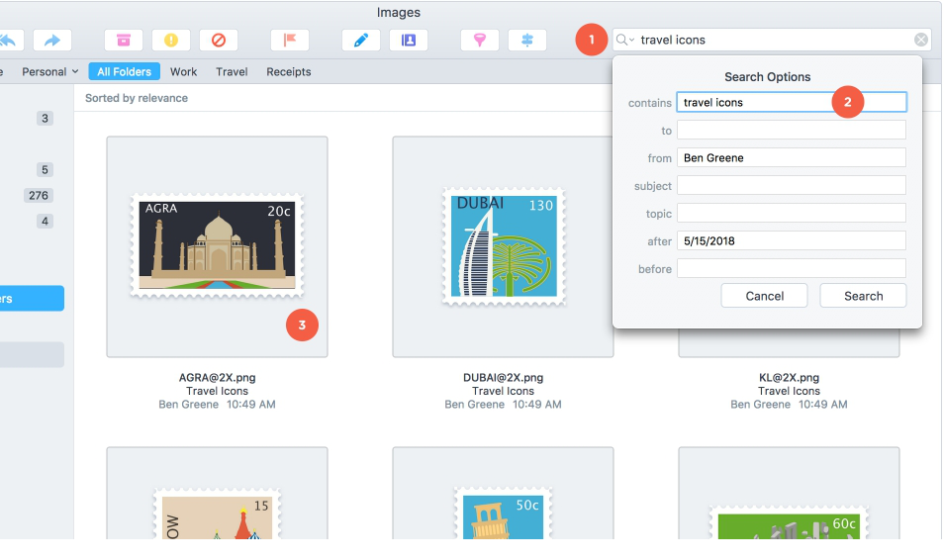The width and height of the screenshot is (944, 560).
Task: Click the flag toolbar icon
Action: [x=290, y=41]
